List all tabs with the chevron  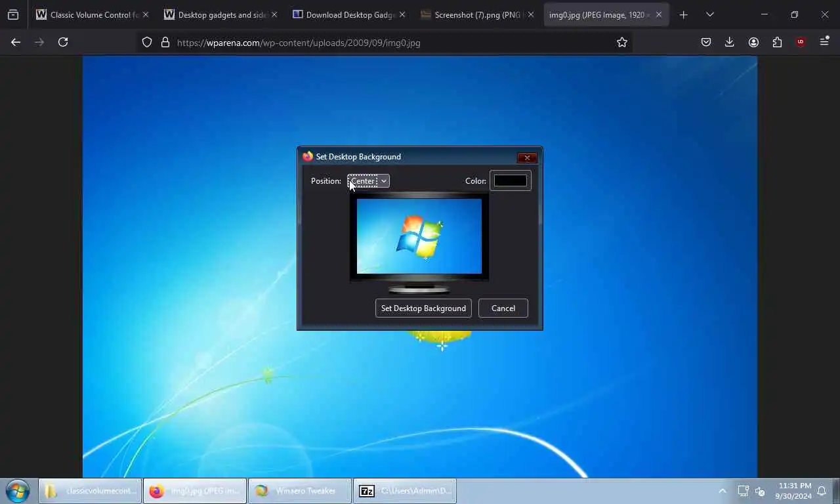(x=710, y=14)
